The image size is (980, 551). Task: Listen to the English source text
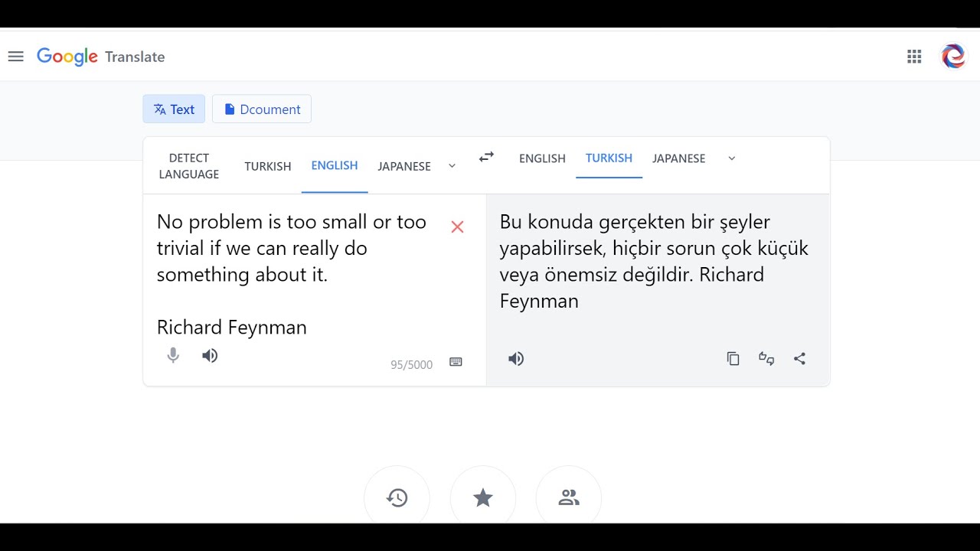click(210, 356)
